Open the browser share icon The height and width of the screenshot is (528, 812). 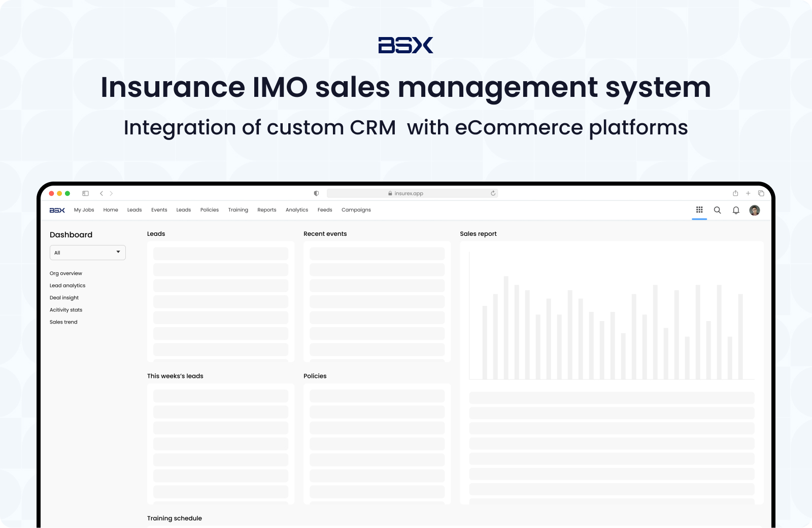[735, 193]
